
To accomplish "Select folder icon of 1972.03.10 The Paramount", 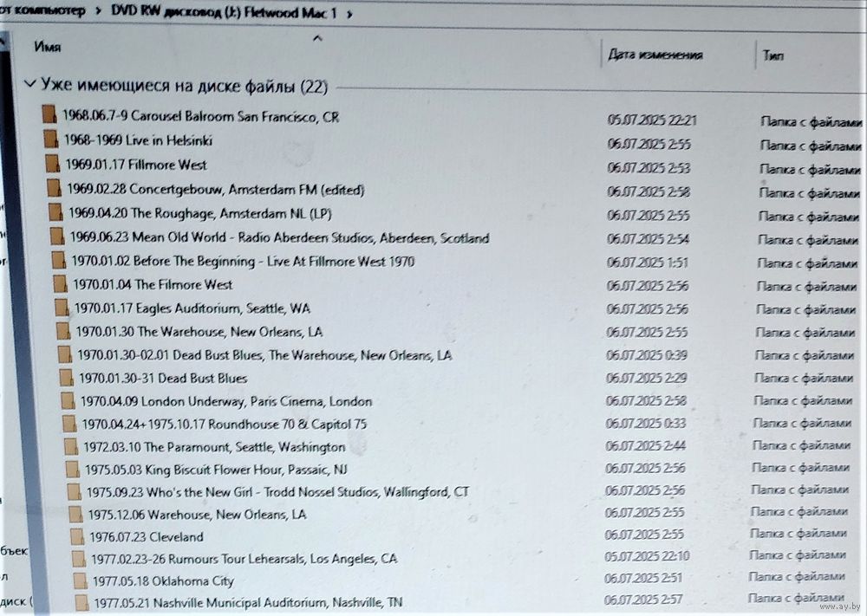I will [x=71, y=446].
